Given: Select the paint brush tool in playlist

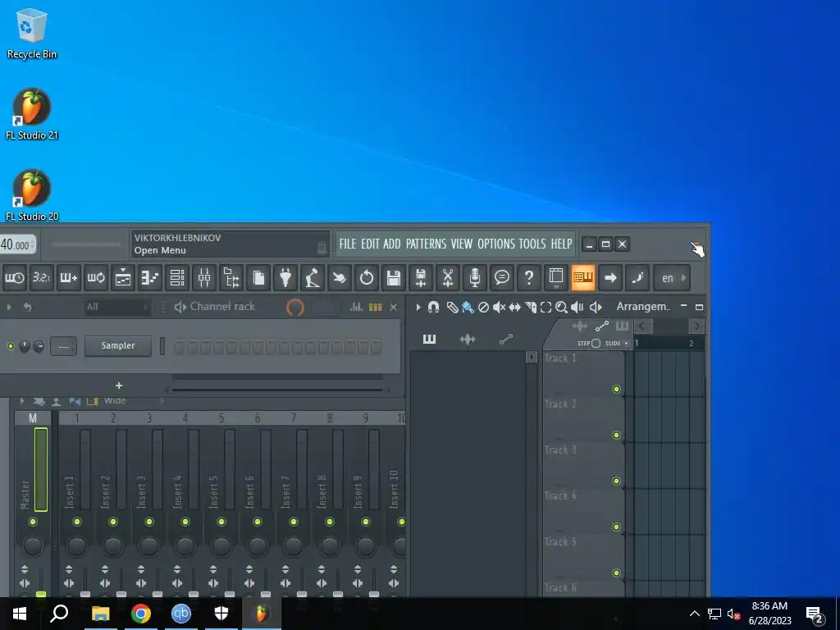Looking at the screenshot, I should point(468,307).
